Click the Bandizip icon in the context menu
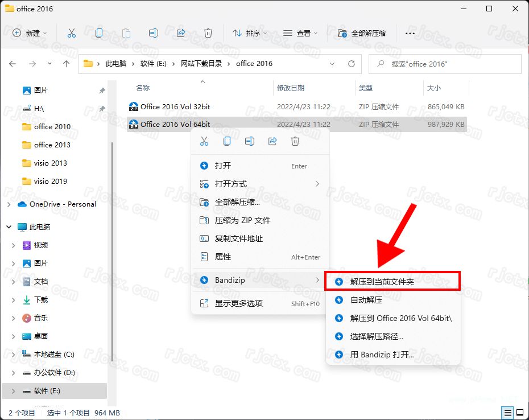The width and height of the screenshot is (529, 420). click(205, 279)
